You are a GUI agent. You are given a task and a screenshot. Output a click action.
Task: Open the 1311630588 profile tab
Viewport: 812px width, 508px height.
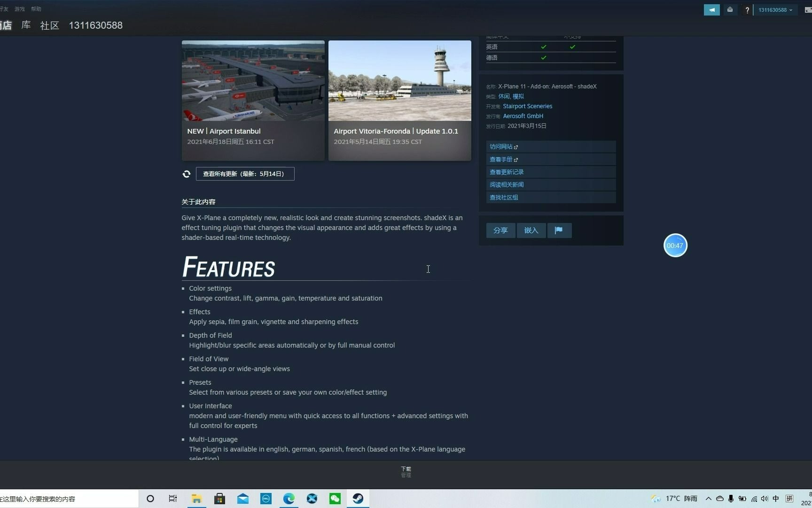click(96, 25)
